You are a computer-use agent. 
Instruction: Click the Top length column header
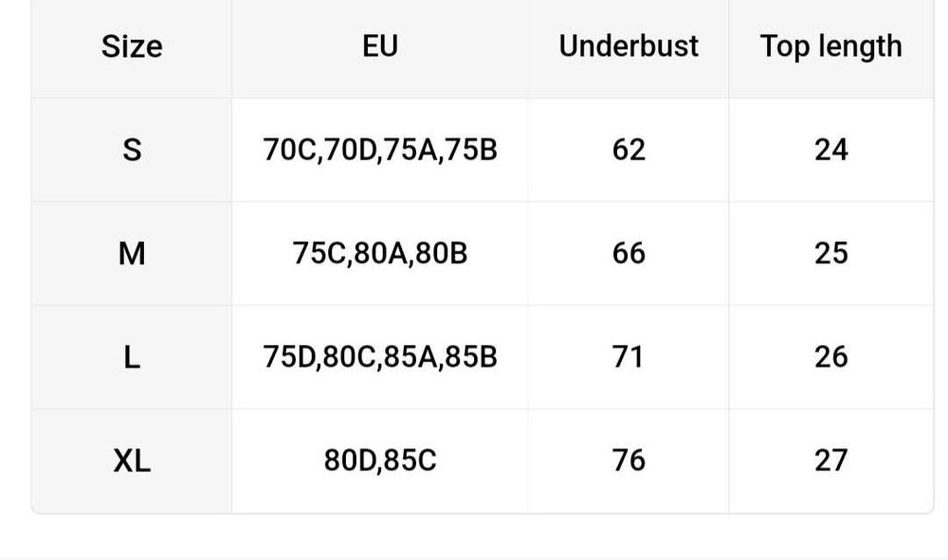(830, 46)
